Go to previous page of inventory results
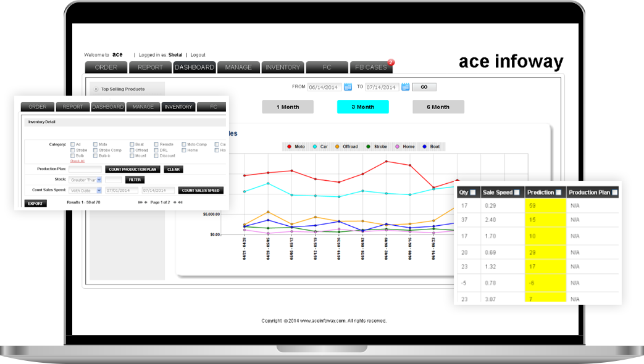The image size is (644, 364). click(x=146, y=202)
